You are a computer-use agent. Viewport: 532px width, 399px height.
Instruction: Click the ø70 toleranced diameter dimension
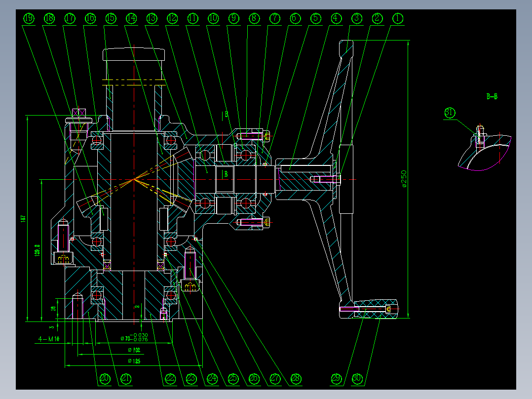point(134,337)
